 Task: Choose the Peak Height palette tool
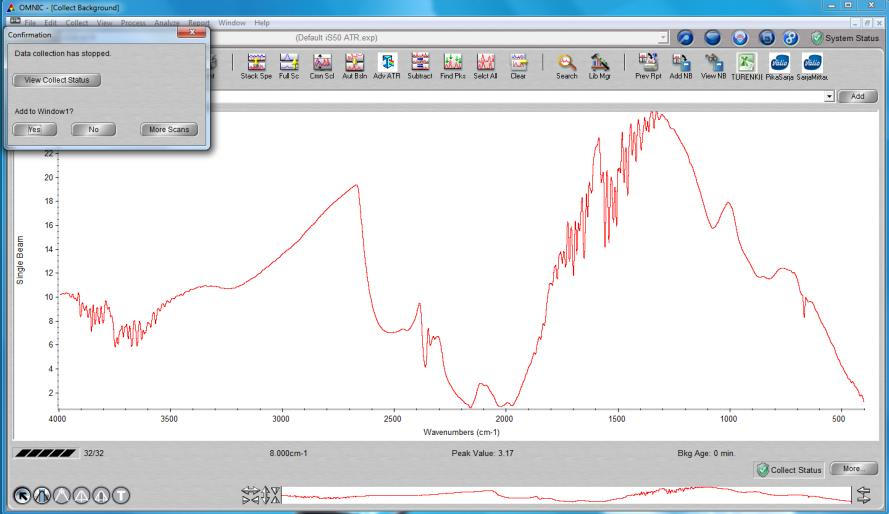(x=82, y=495)
